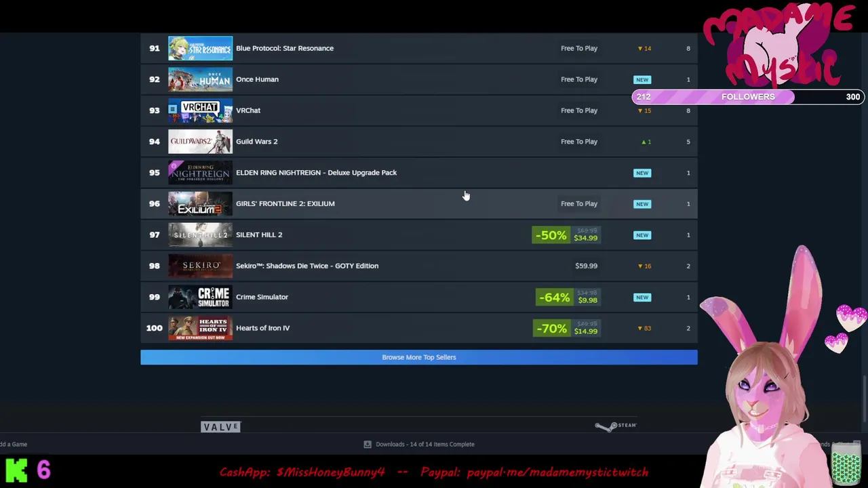This screenshot has height=488, width=868.
Task: Click NEW badge on GIRLS' FRONTLINE 2 row
Action: pos(642,204)
